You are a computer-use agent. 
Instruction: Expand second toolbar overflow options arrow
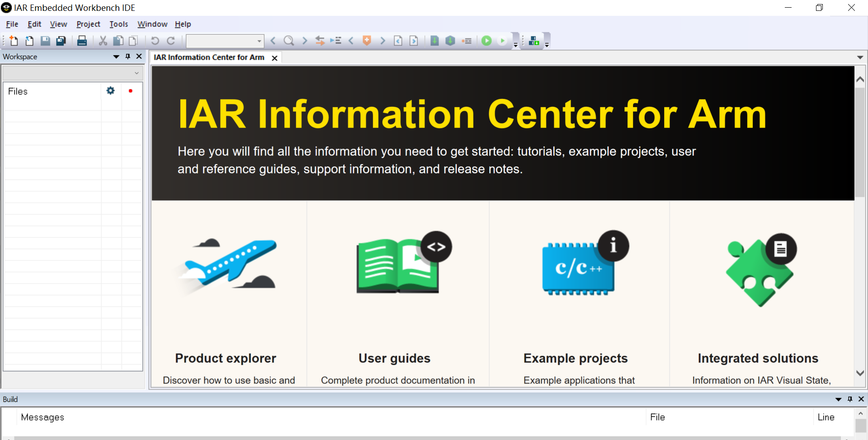click(547, 45)
